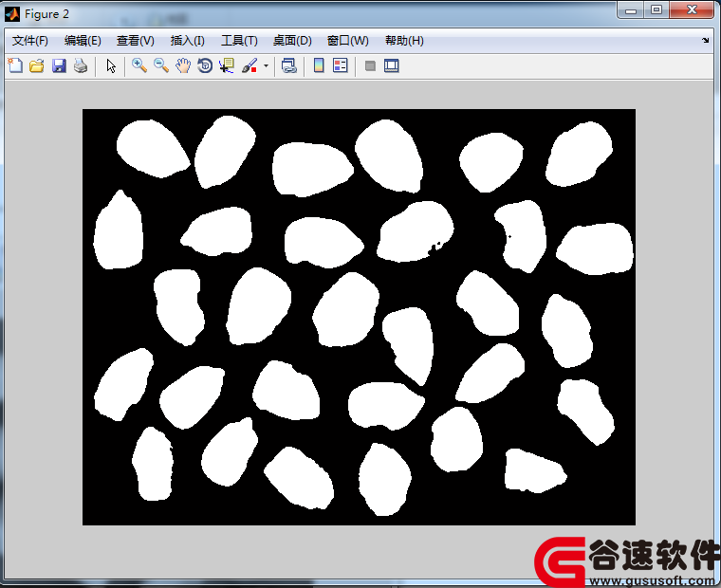This screenshot has height=588, width=721.
Task: Insert a colorbar from the toolbar
Action: point(319,65)
